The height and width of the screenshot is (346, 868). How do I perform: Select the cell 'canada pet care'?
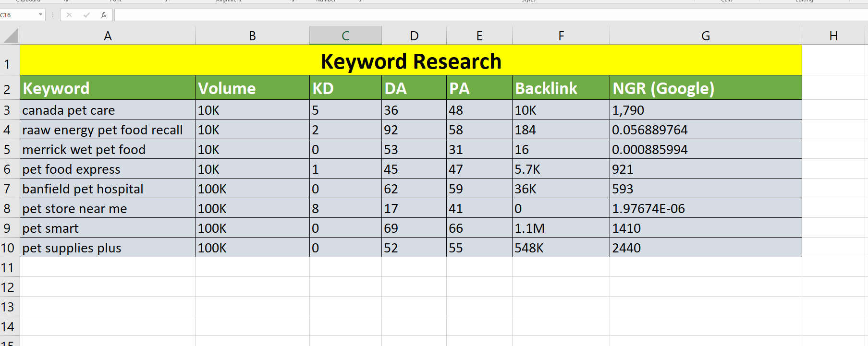108,110
